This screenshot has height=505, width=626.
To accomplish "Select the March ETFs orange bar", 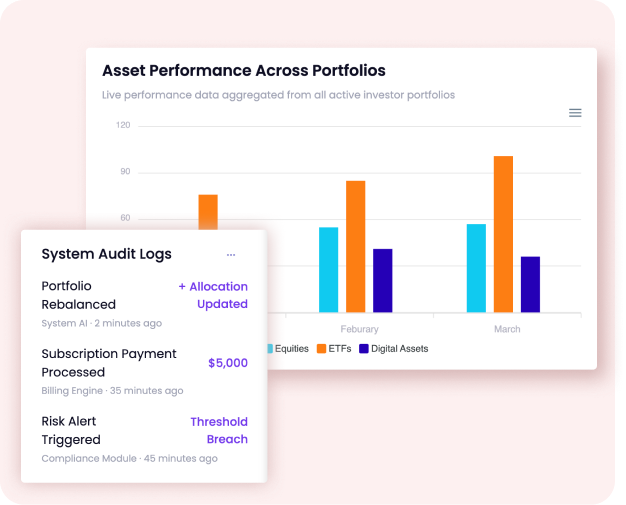I will coord(503,234).
